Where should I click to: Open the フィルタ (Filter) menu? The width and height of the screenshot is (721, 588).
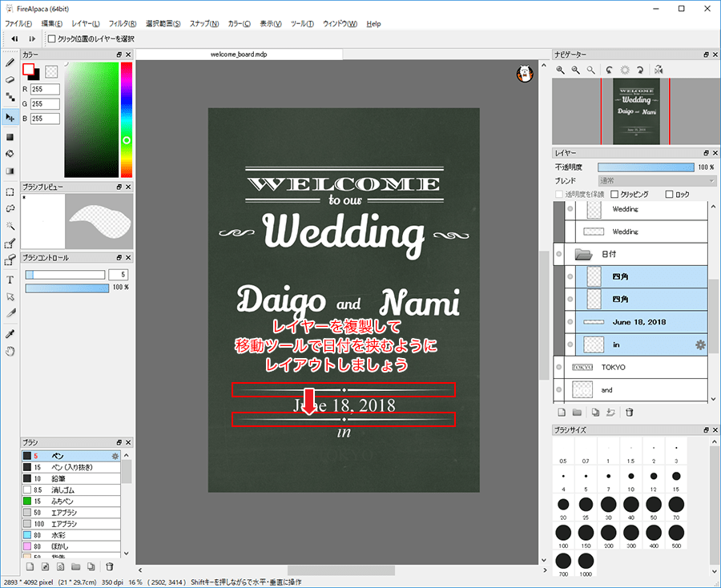click(122, 24)
